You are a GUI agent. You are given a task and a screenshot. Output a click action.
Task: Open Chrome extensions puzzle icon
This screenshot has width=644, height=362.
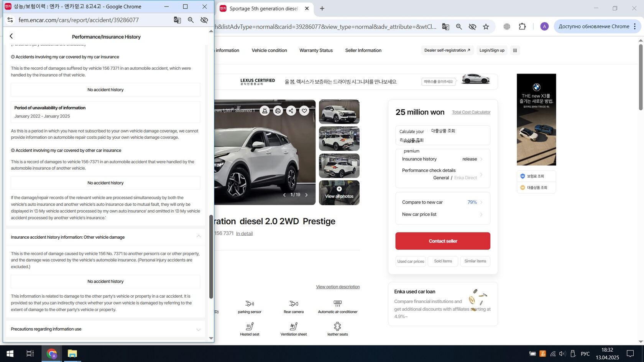[522, 26]
